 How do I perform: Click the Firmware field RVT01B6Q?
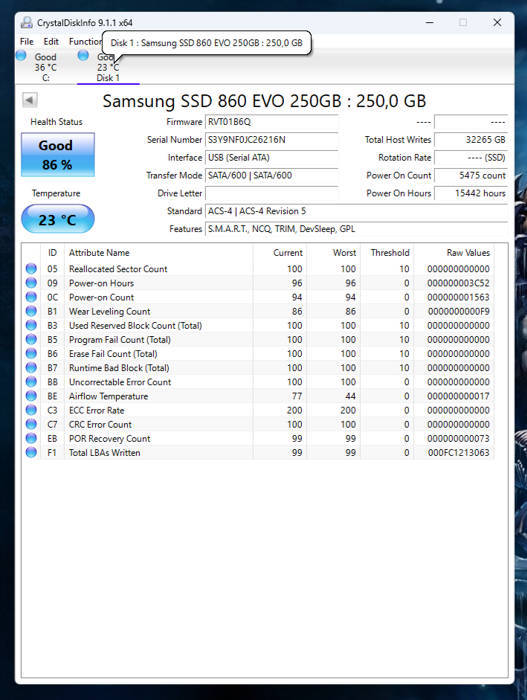pyautogui.click(x=271, y=122)
